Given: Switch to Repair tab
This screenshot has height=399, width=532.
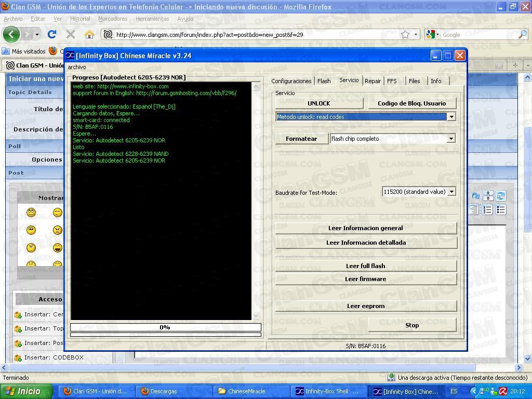Looking at the screenshot, I should pos(373,81).
